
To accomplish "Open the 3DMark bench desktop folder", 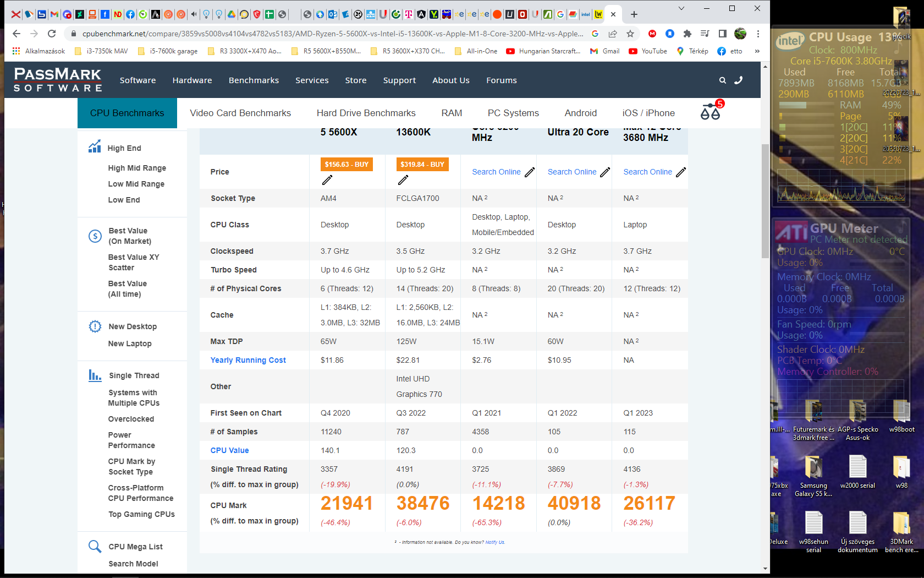I will coord(901,531).
